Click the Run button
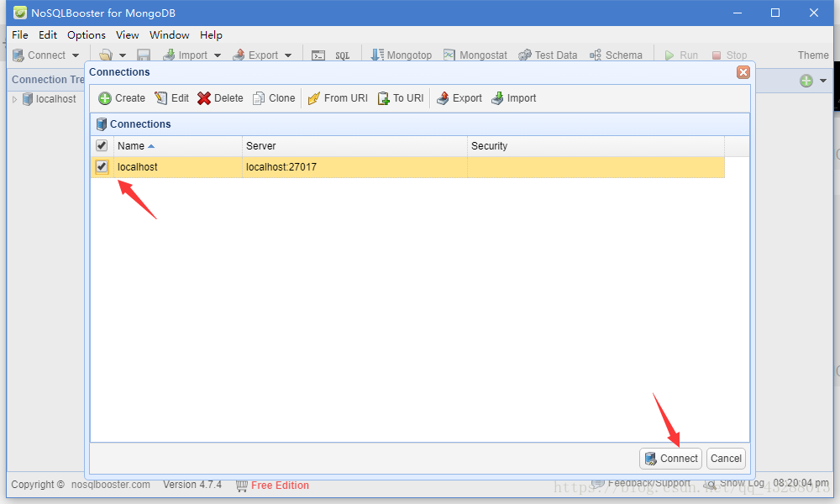The image size is (840, 504). click(681, 55)
